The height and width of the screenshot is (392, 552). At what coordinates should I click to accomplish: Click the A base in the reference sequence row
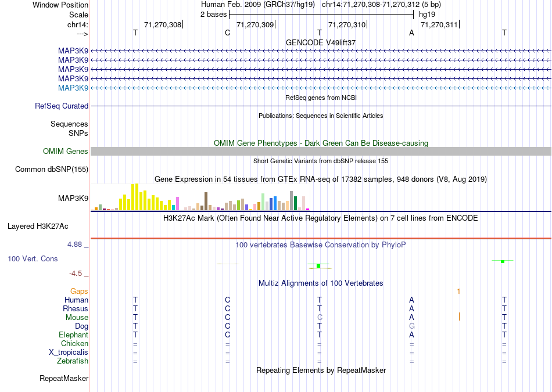[411, 33]
